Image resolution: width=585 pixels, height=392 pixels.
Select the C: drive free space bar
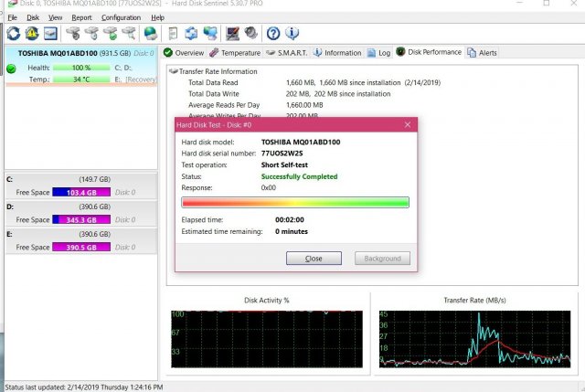[x=82, y=193]
